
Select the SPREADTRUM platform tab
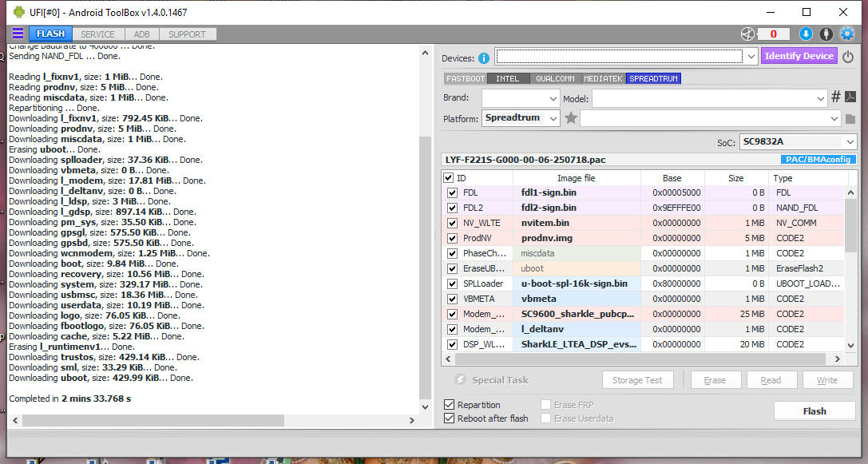coord(653,78)
